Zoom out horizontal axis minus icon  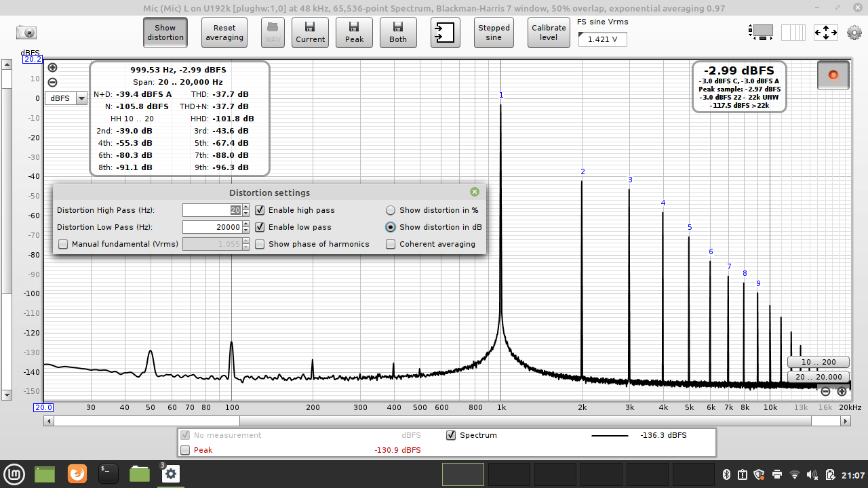(825, 392)
